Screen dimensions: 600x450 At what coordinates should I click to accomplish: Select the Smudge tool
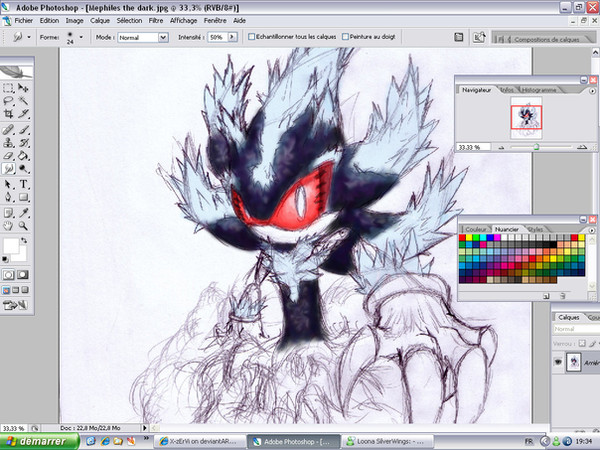pos(8,168)
